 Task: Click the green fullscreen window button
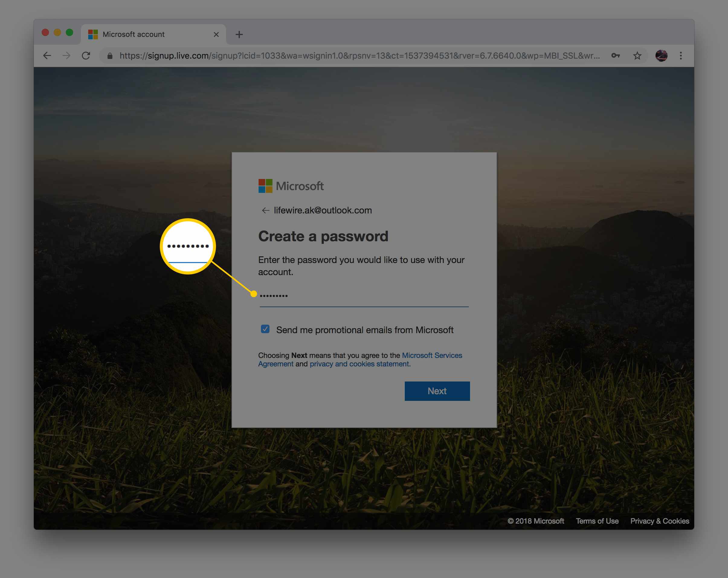[x=69, y=32]
